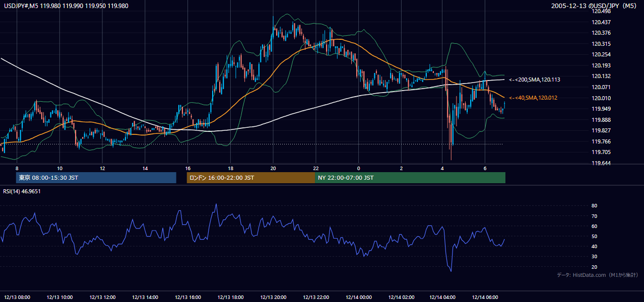Screen dimensions: 644x302
Task: Click price axis value 120.132
Action: click(601, 76)
